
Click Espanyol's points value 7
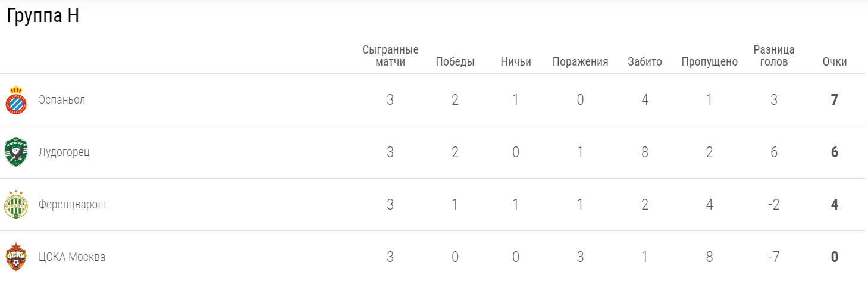click(x=835, y=100)
